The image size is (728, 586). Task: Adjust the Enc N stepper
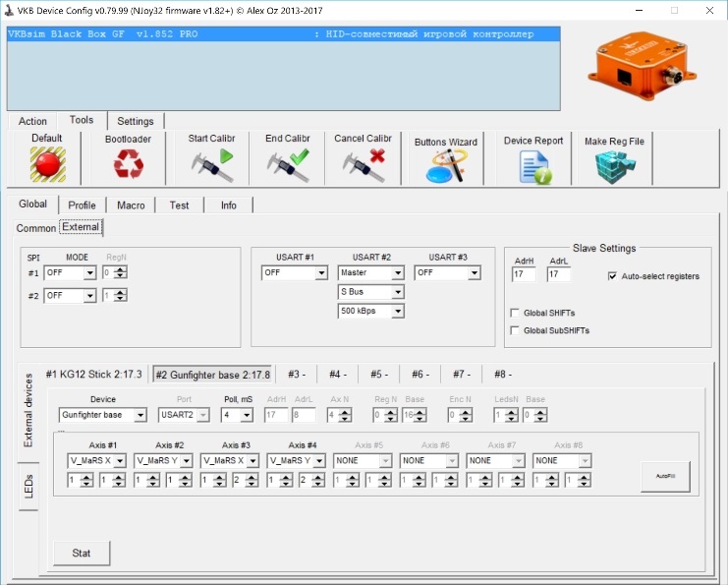(466, 415)
